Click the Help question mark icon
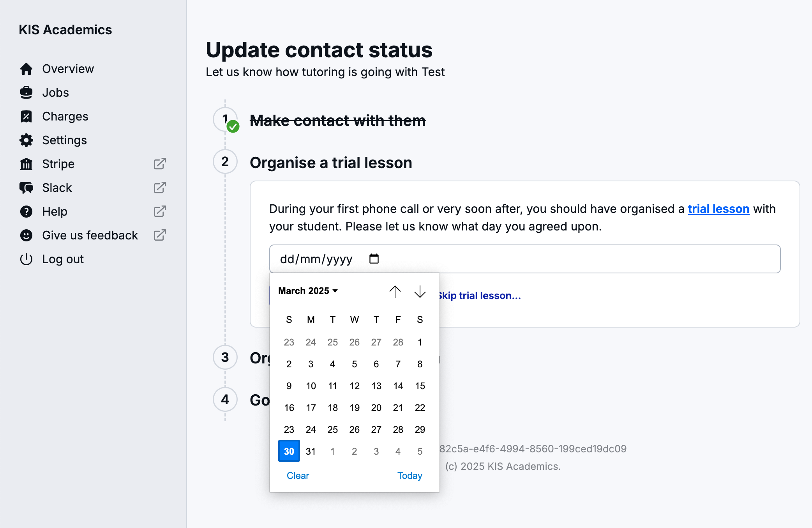Screen dimensions: 812x528 26,212
